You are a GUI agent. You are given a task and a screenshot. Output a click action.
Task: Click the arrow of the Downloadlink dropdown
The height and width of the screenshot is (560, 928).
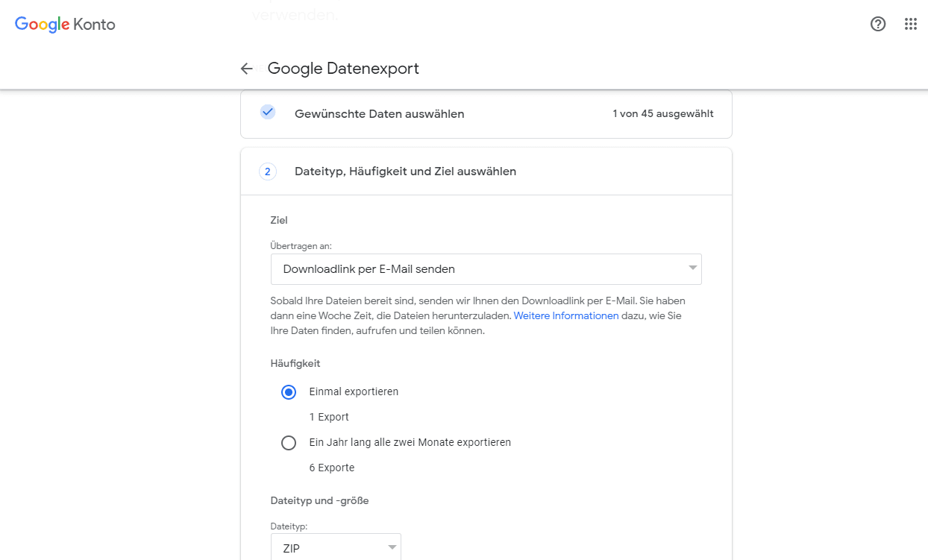pyautogui.click(x=692, y=268)
